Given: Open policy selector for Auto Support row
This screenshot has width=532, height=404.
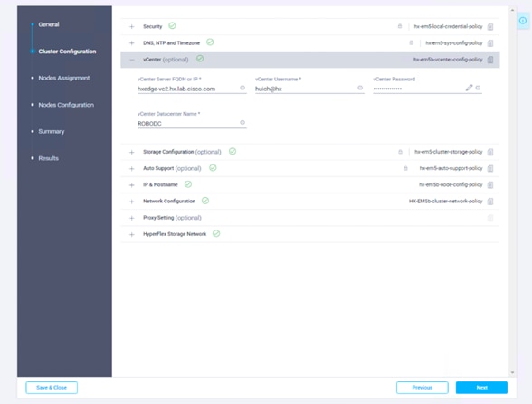Looking at the screenshot, I should [x=490, y=168].
